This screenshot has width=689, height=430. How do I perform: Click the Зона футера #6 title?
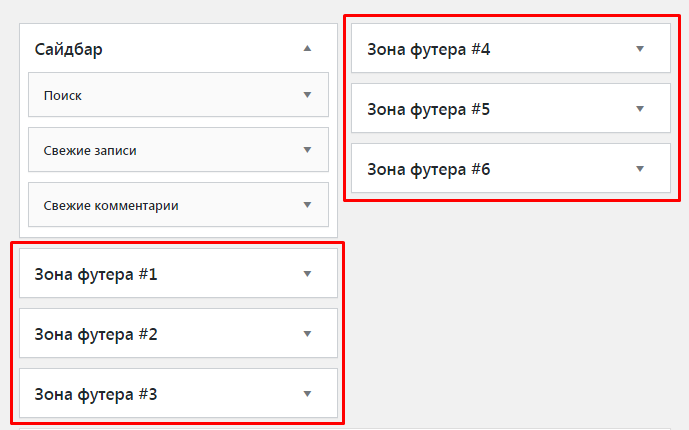click(429, 168)
